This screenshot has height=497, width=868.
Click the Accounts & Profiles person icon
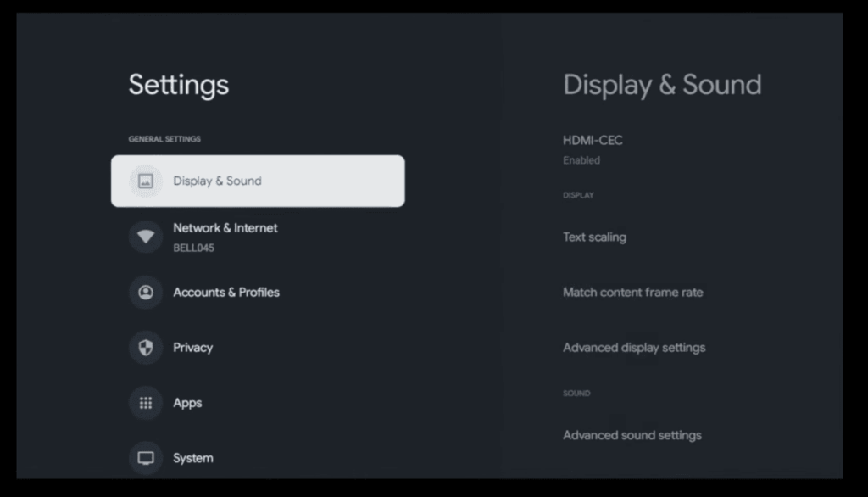tap(146, 292)
